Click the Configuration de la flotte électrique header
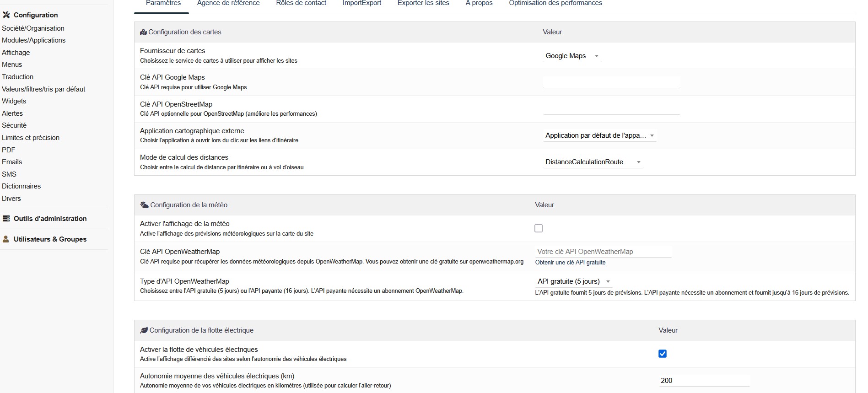This screenshot has width=868, height=393. click(x=201, y=330)
